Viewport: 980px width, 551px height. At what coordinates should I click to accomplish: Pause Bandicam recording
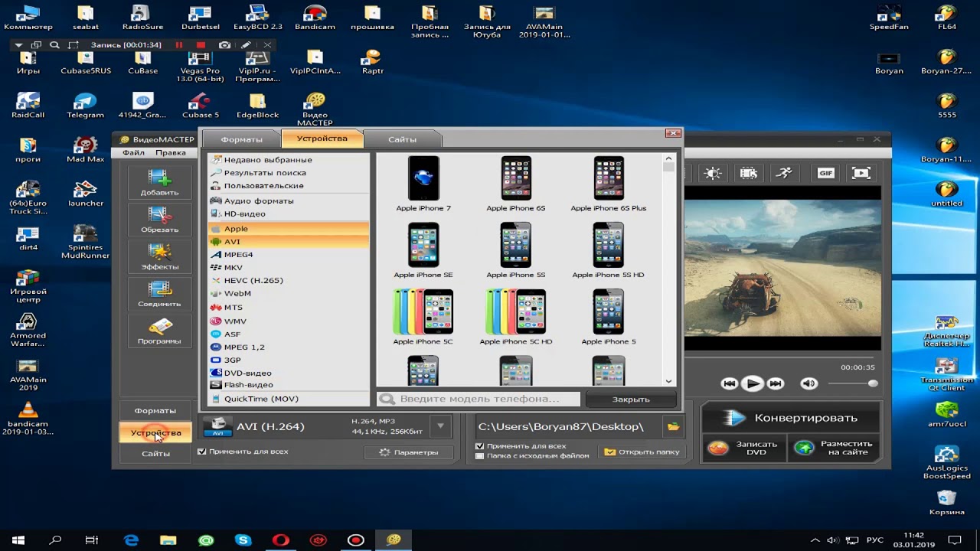(179, 45)
